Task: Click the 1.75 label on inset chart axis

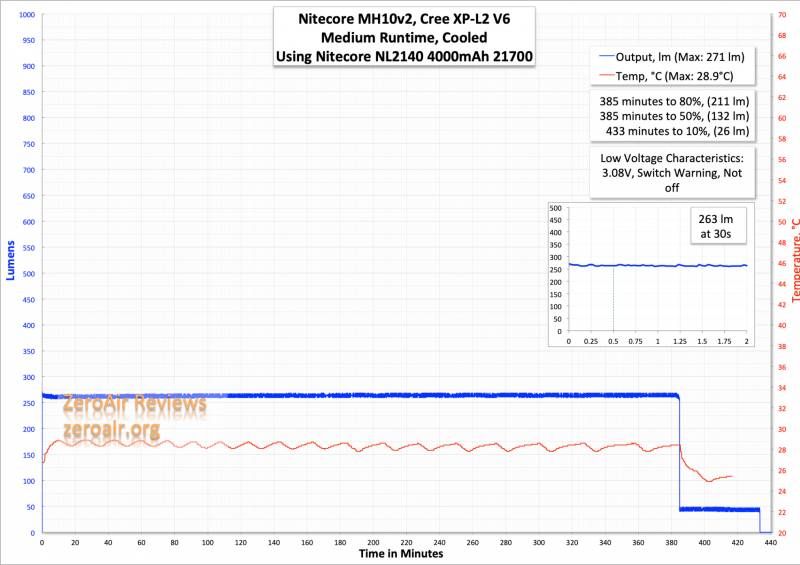Action: 724,341
